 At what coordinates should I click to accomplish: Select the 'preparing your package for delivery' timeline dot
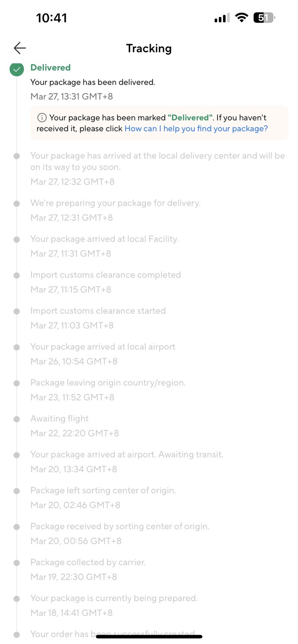(x=17, y=203)
